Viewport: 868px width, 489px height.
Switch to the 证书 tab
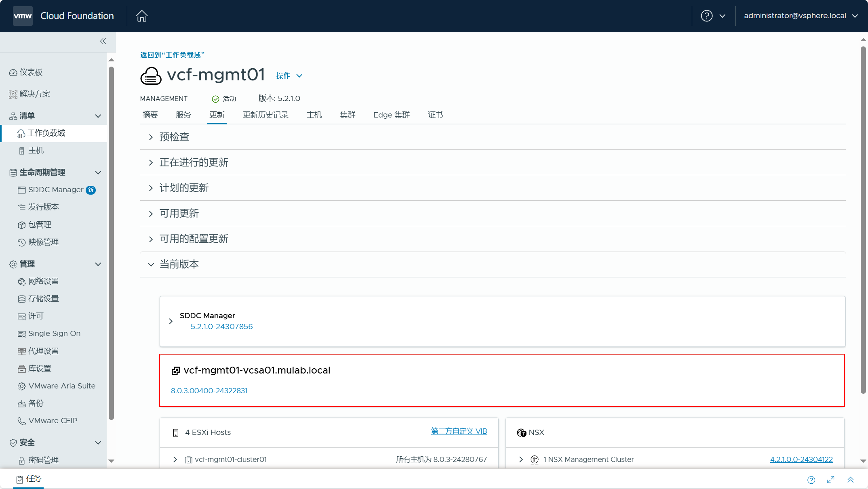click(435, 115)
